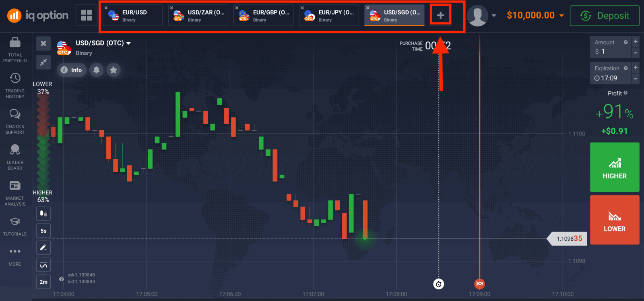This screenshot has width=644, height=301.
Task: Buy the HIGHER option
Action: click(615, 167)
